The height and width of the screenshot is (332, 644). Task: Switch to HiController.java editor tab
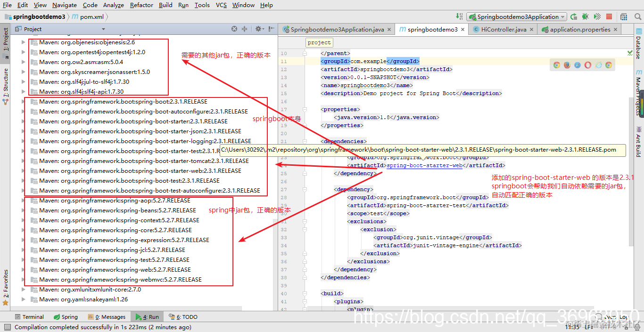(x=504, y=29)
